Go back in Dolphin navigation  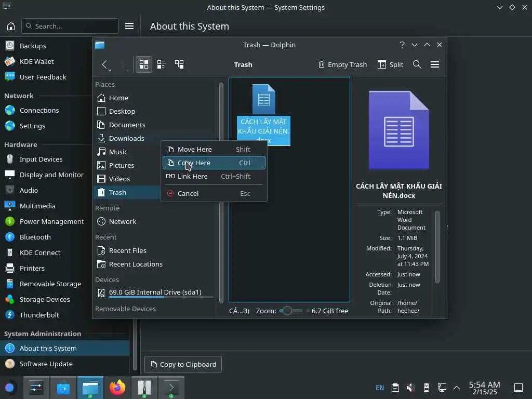point(104,64)
